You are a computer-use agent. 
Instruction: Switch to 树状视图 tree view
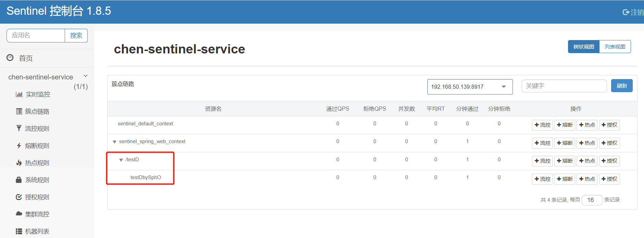[584, 47]
